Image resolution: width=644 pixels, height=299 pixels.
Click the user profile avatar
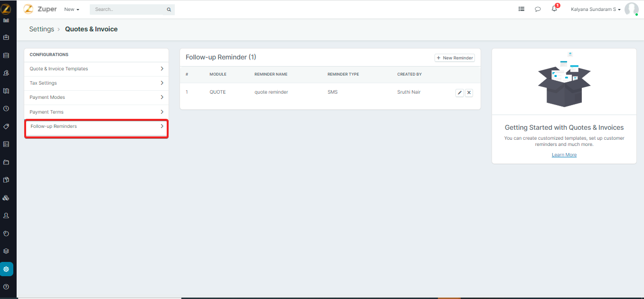631,9
